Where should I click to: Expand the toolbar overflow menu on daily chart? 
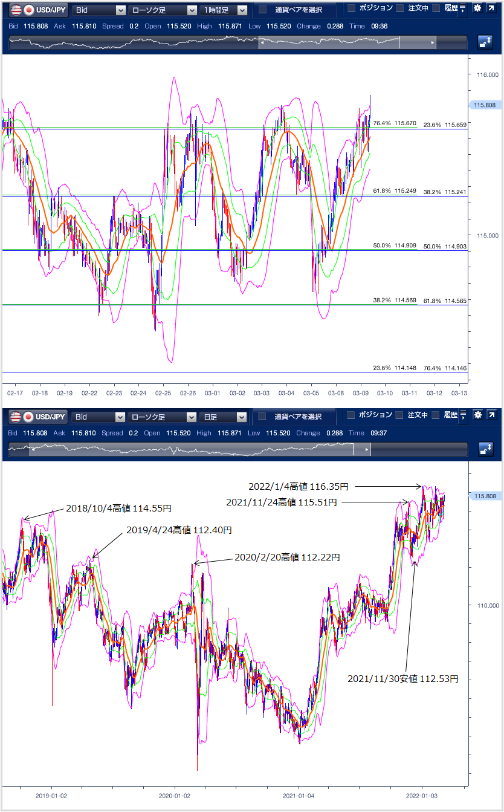pos(463,415)
